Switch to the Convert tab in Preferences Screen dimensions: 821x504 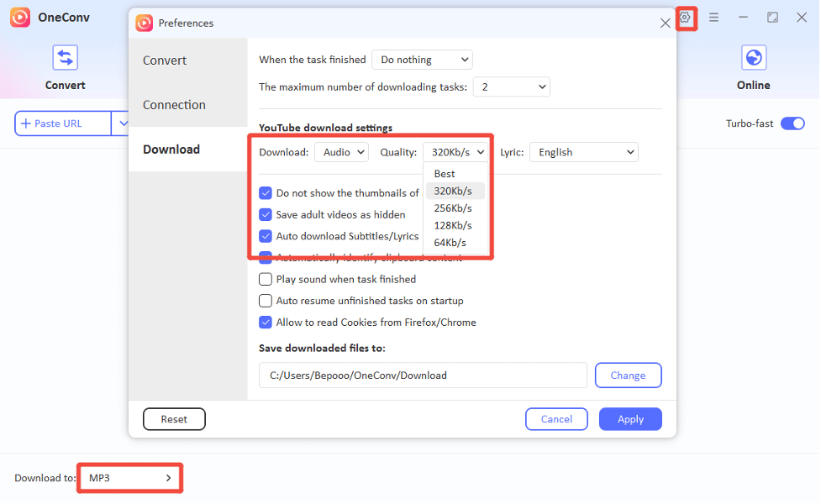pos(164,60)
